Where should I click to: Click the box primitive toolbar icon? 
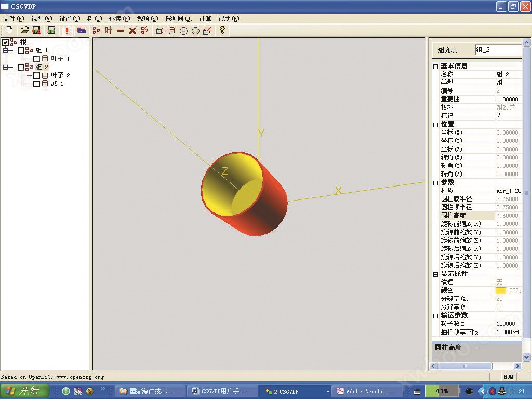point(159,31)
